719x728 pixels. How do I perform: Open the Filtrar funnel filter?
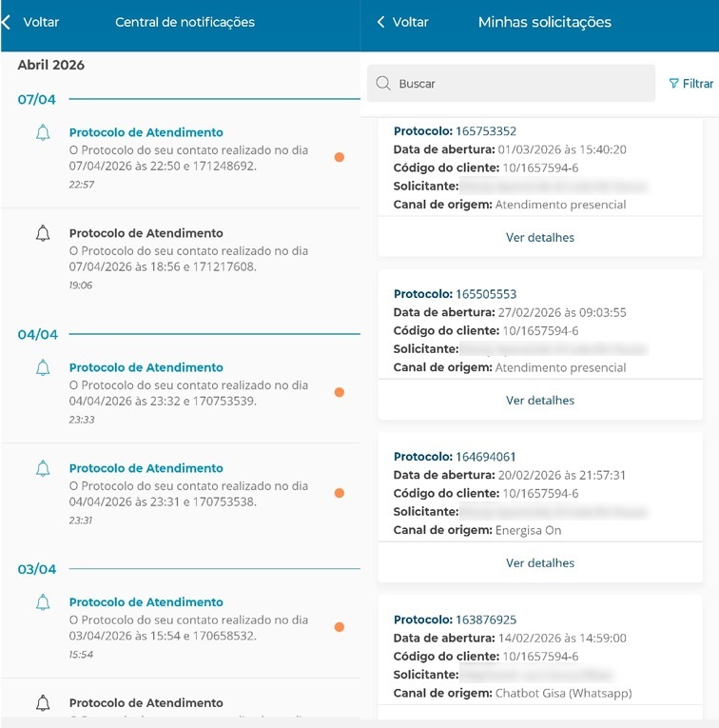(x=690, y=84)
